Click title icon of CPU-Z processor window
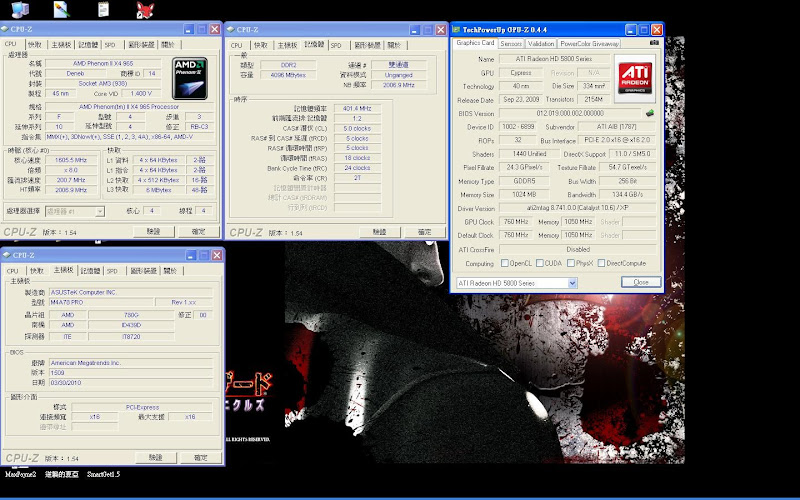800x500 pixels. click(5, 29)
